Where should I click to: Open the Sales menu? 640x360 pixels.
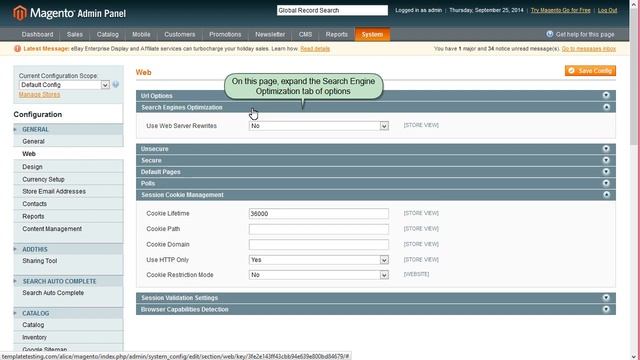(x=75, y=34)
